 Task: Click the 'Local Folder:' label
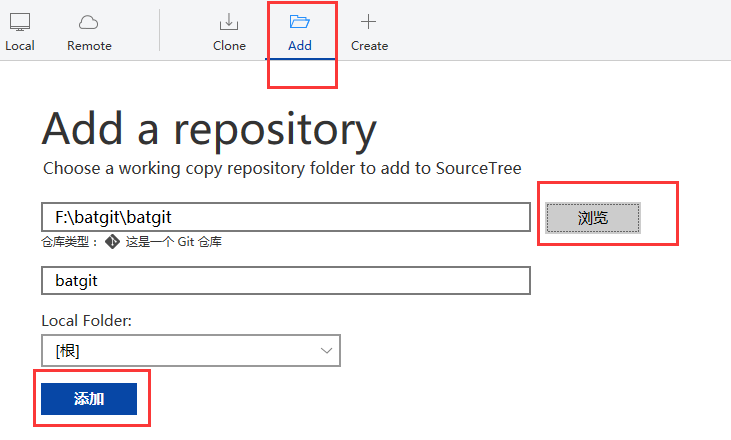tap(87, 321)
